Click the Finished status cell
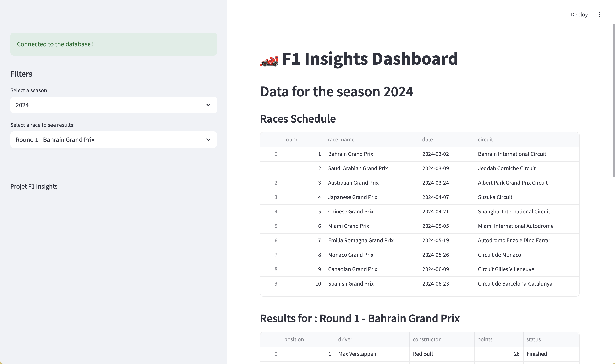The width and height of the screenshot is (615, 364). pos(551,354)
